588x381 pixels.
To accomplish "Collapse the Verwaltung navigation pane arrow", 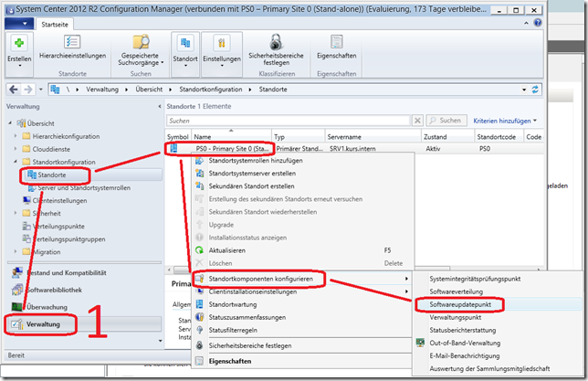I will [x=160, y=107].
